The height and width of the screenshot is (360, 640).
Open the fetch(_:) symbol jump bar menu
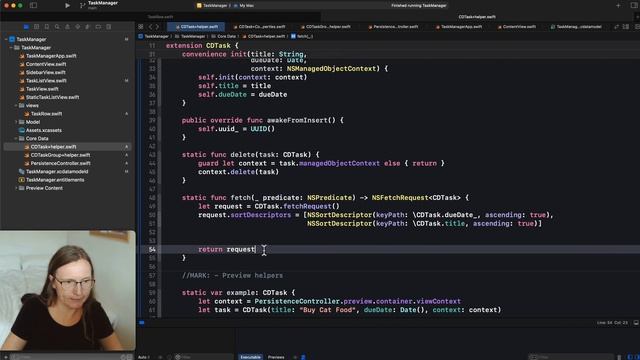[x=302, y=36]
